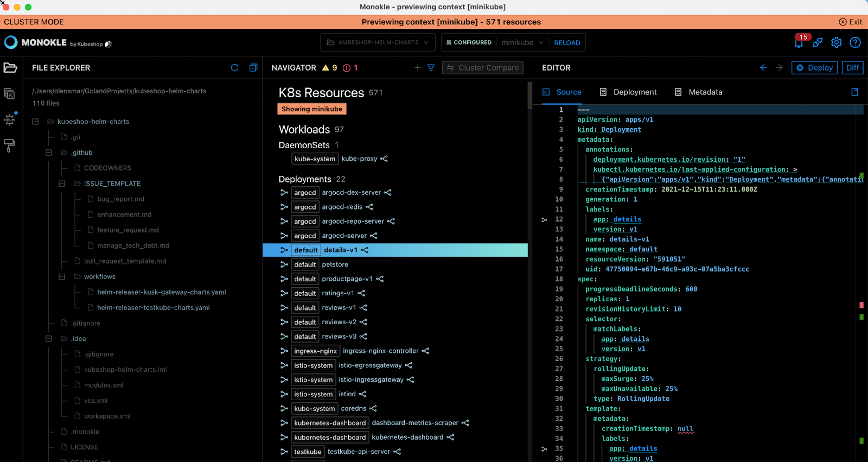Open the settings gear in header
The width and height of the screenshot is (868, 462).
coord(837,42)
